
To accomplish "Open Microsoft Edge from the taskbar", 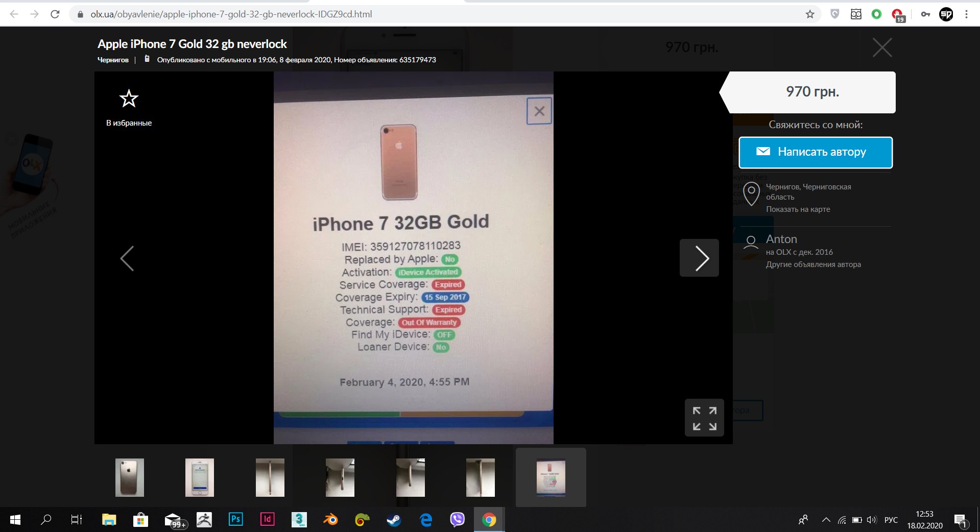I will pos(425,520).
